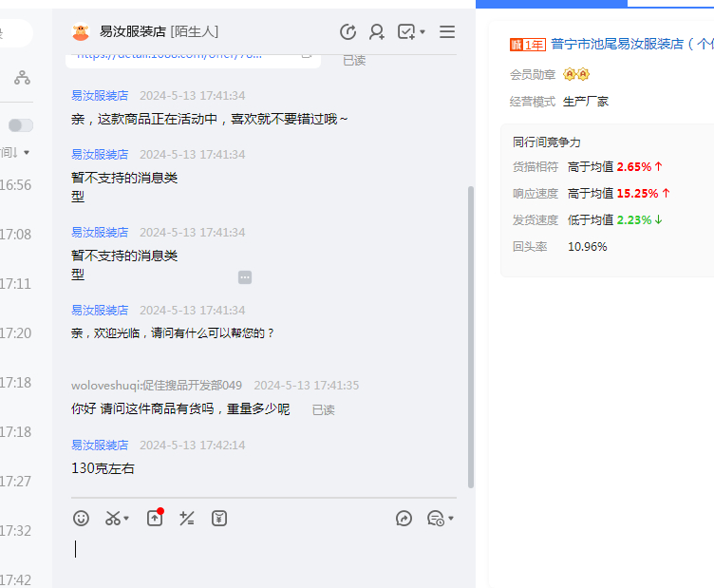
Task: Click the organization tree icon in left sidebar
Action: [x=22, y=78]
